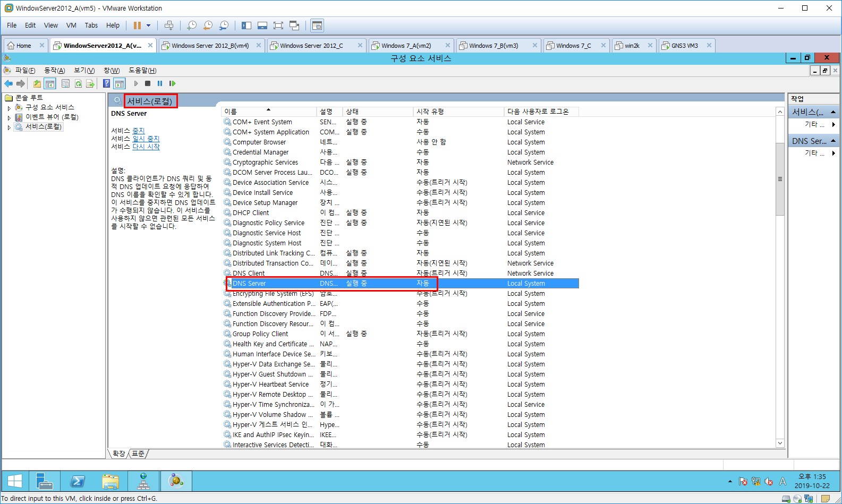This screenshot has width=842, height=504.
Task: Select the Cryptographic Services row
Action: (401, 163)
